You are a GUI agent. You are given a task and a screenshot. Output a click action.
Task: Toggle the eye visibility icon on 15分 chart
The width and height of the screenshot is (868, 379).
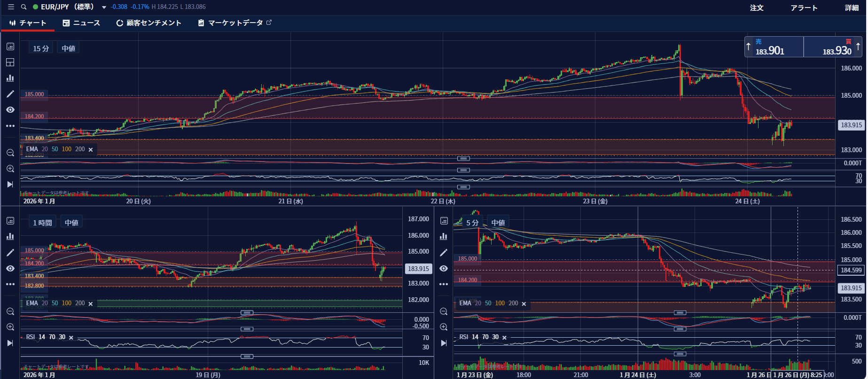click(x=10, y=110)
